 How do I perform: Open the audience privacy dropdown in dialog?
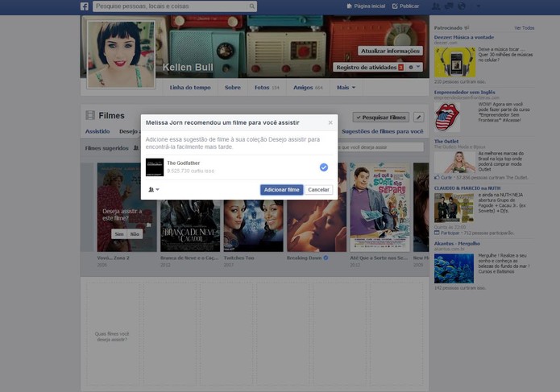click(154, 189)
